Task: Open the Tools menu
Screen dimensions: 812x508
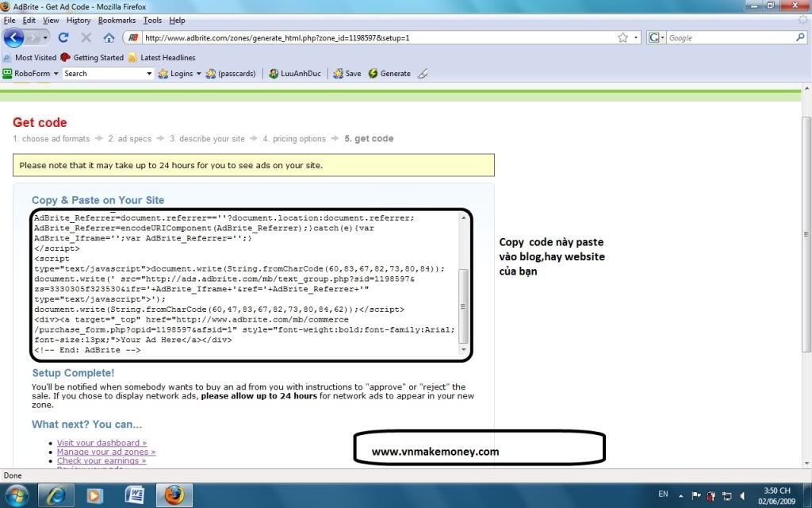Action: click(x=152, y=20)
